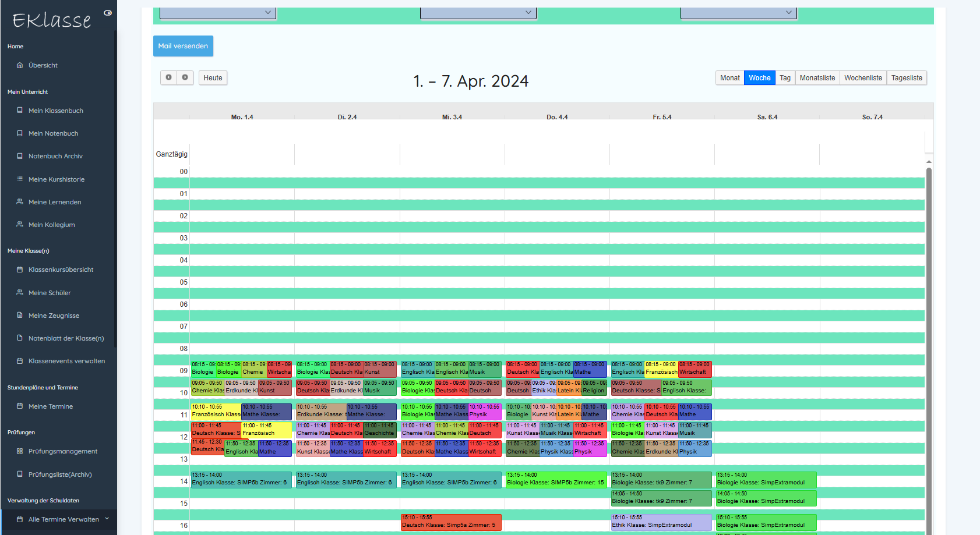Click the Mein Klassenbuch book icon
The image size is (980, 535).
[20, 111]
